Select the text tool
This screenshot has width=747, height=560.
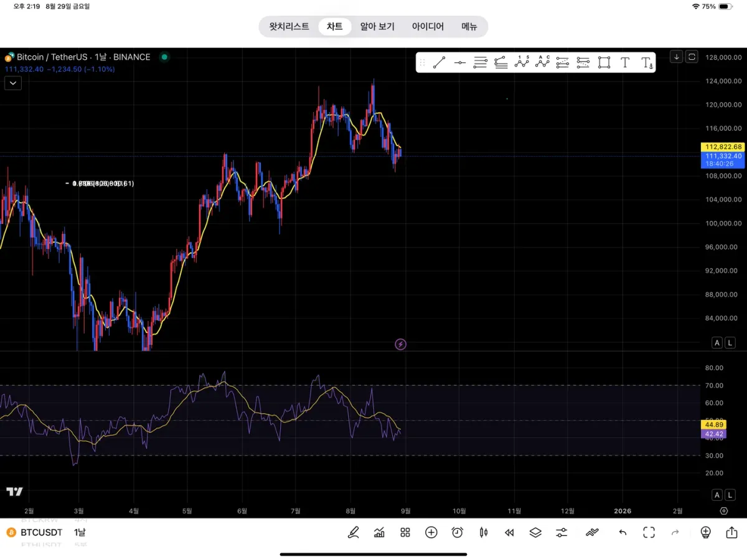point(625,62)
